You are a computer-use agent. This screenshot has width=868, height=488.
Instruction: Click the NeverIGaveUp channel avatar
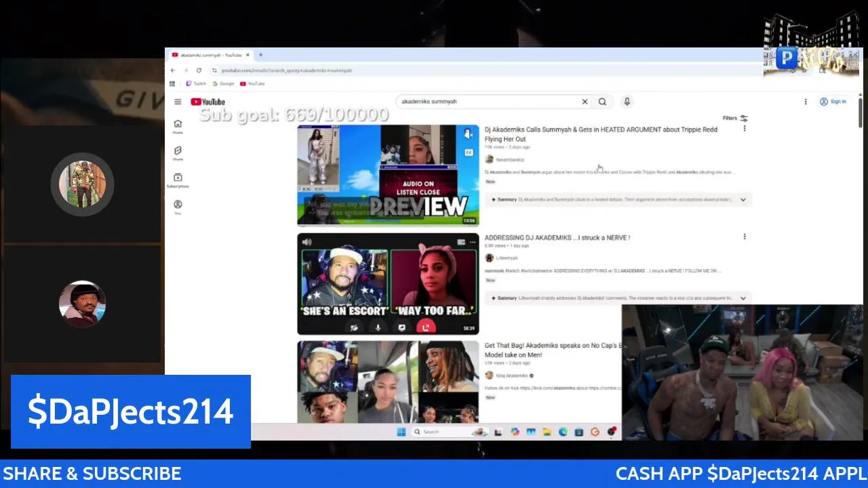(489, 159)
